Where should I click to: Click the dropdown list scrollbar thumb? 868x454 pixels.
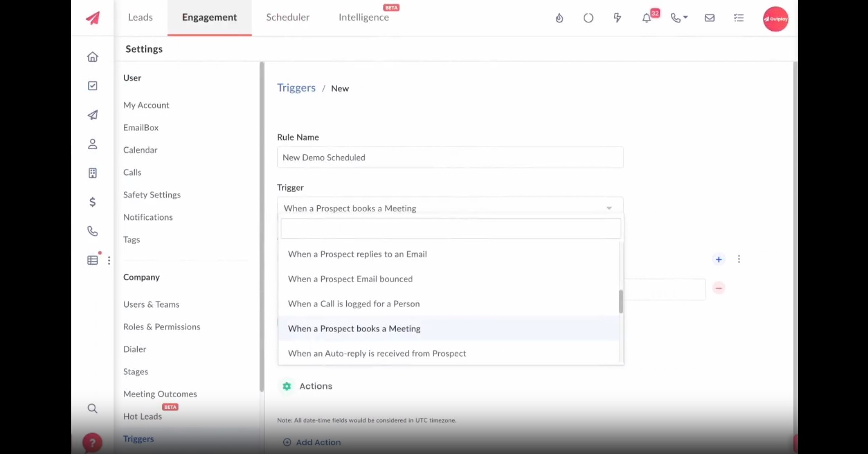[621, 302]
